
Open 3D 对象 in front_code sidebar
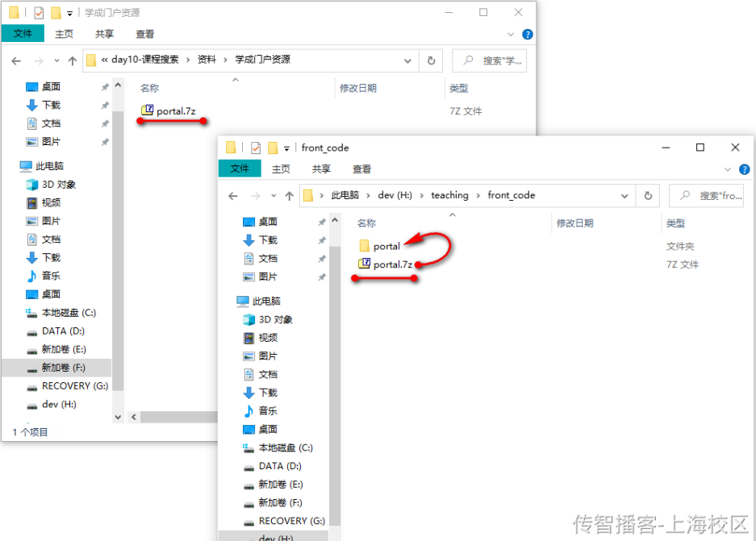pos(268,319)
